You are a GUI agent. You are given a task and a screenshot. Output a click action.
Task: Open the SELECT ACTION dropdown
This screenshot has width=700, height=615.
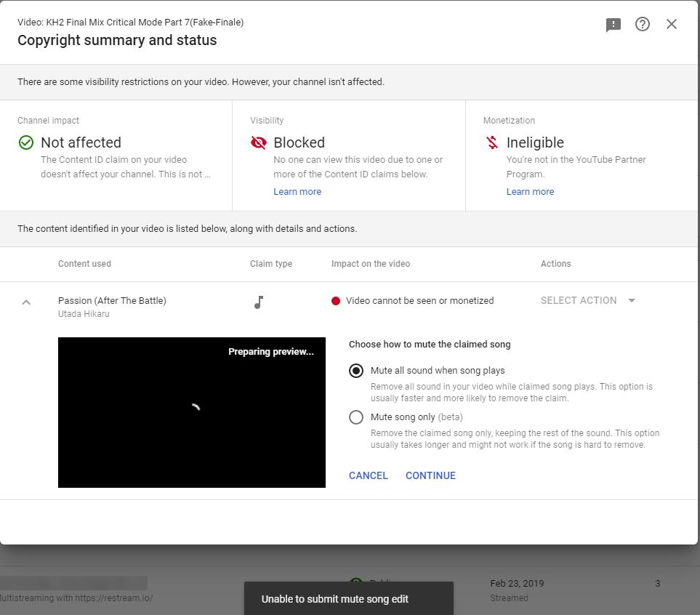(587, 300)
